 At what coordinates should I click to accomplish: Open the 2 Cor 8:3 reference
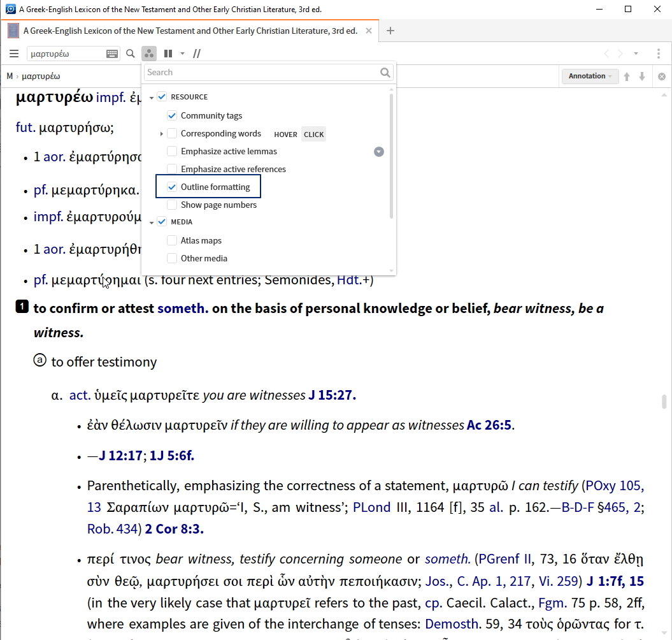(x=173, y=529)
